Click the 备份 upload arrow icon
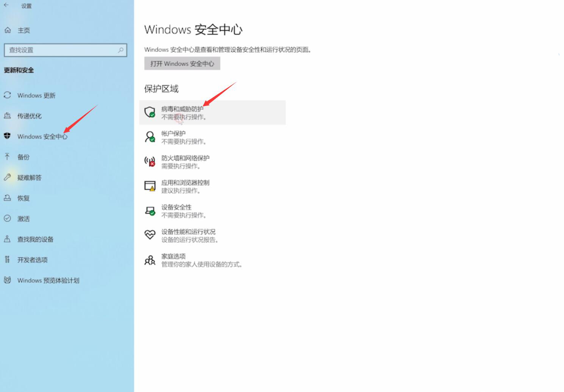Screen dimensions: 564x392 click(x=7, y=156)
